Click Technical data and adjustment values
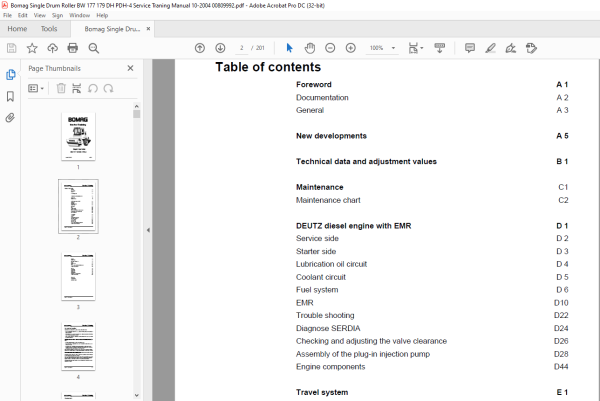 tap(366, 161)
